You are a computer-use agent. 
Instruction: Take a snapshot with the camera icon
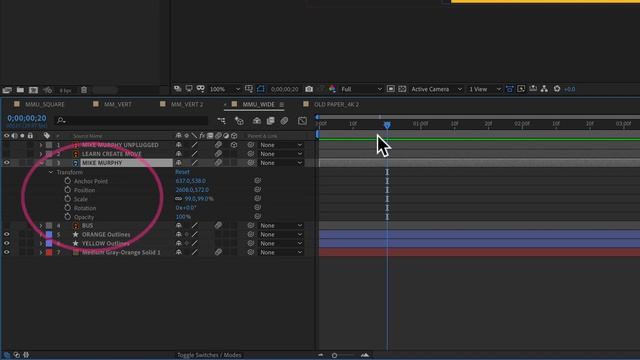tap(309, 89)
